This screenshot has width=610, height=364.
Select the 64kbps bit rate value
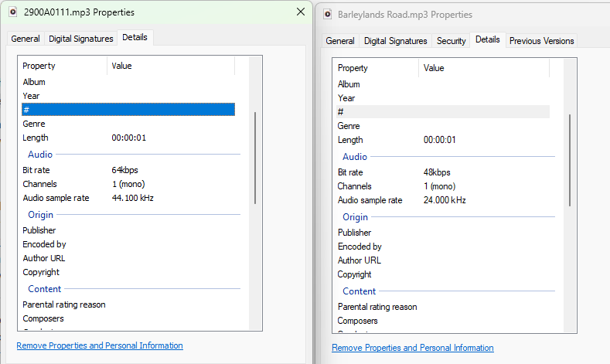(125, 169)
